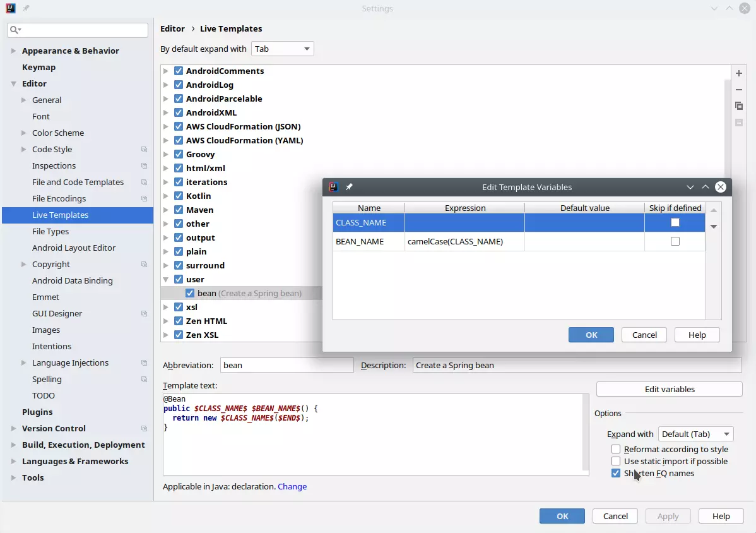The image size is (756, 533).
Task: Collapse the user template group
Action: 165,279
